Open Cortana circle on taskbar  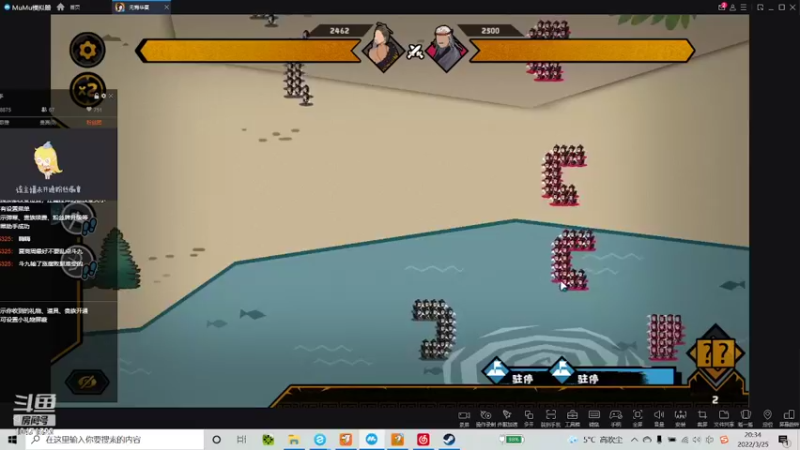pos(216,439)
